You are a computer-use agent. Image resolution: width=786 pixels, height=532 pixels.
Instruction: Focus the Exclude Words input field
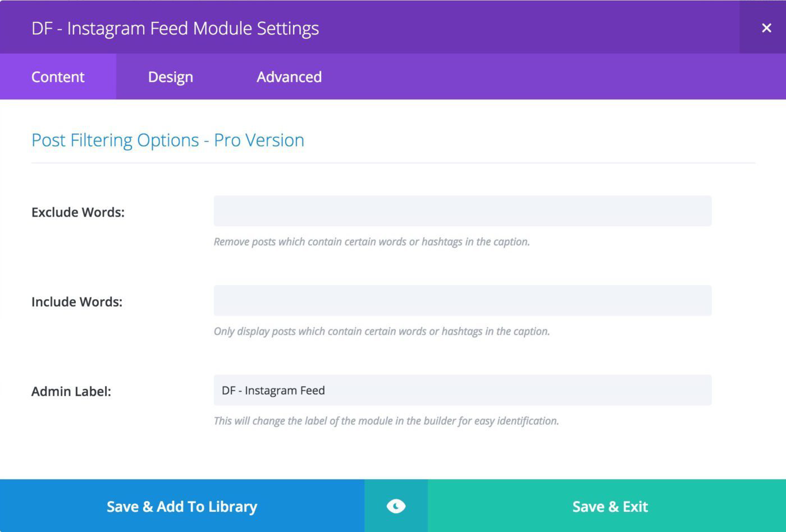[463, 211]
